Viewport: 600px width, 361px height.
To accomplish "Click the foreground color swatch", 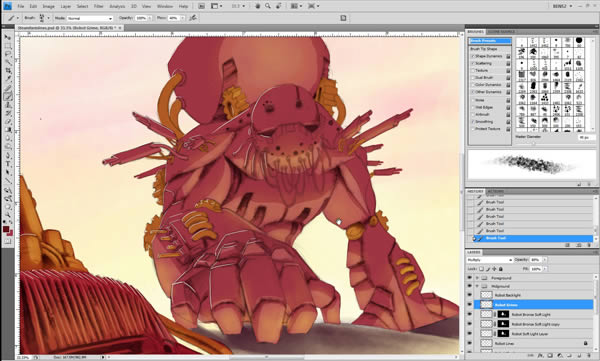I will pyautogui.click(x=6, y=229).
